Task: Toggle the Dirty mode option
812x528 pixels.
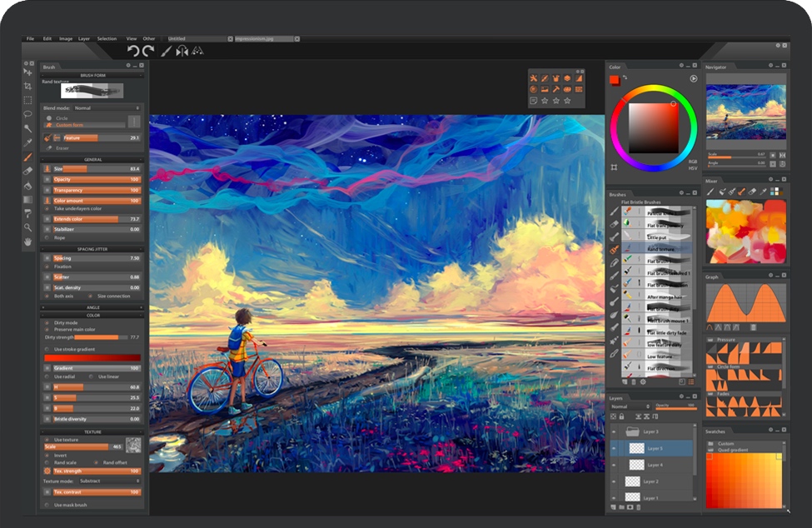Action: click(48, 322)
